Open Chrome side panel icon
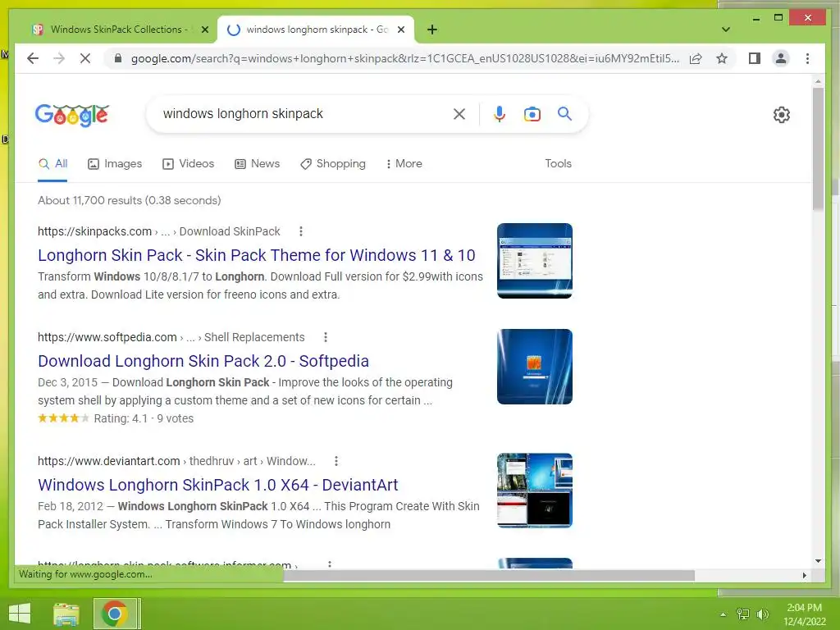The width and height of the screenshot is (840, 630). pyautogui.click(x=755, y=58)
